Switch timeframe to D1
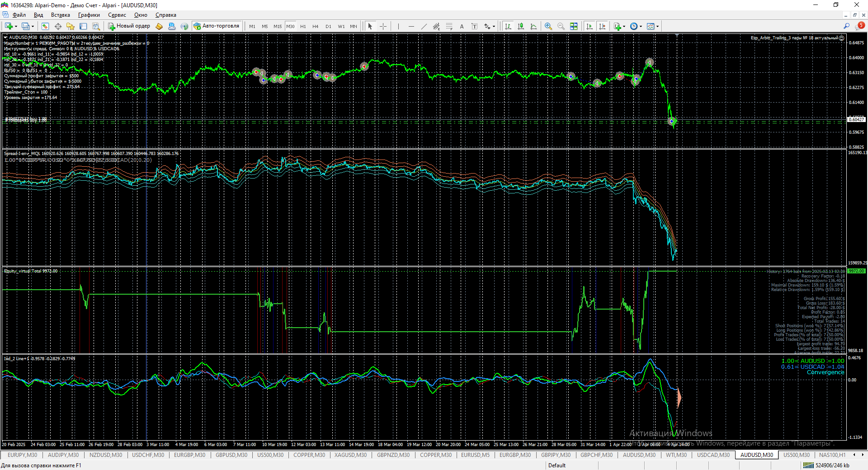 328,26
